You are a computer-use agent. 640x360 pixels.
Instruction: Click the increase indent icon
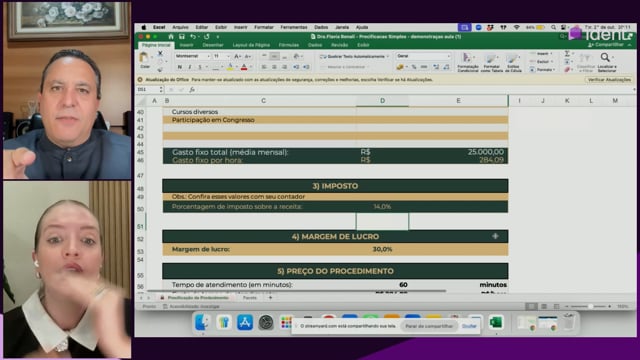click(x=306, y=67)
